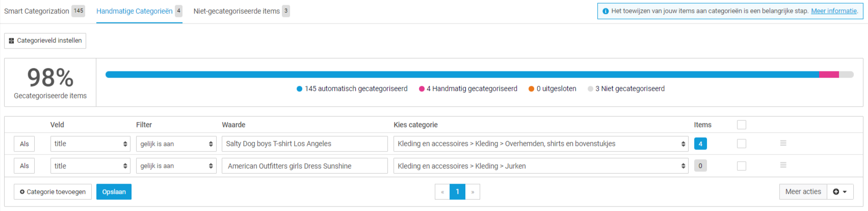This screenshot has height=211, width=868.
Task: Click the pink segment of the categorization progress bar
Action: coord(829,74)
